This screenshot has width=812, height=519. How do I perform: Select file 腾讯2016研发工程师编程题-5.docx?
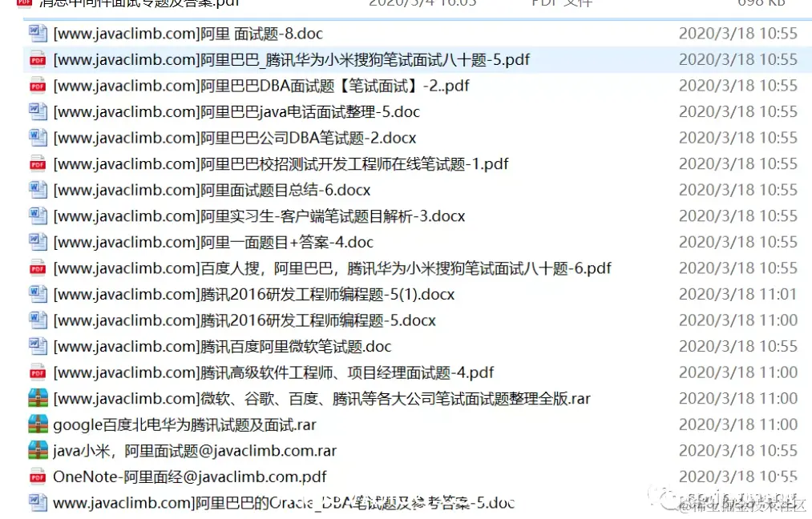click(x=244, y=320)
